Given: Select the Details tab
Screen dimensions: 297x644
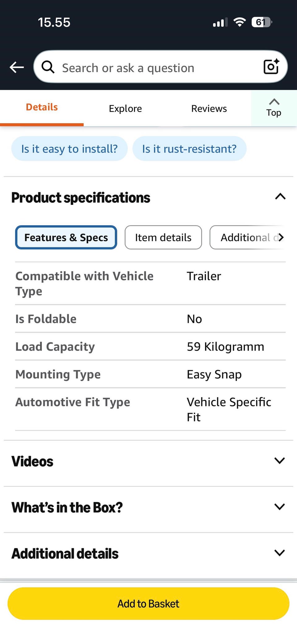Looking at the screenshot, I should pyautogui.click(x=42, y=107).
